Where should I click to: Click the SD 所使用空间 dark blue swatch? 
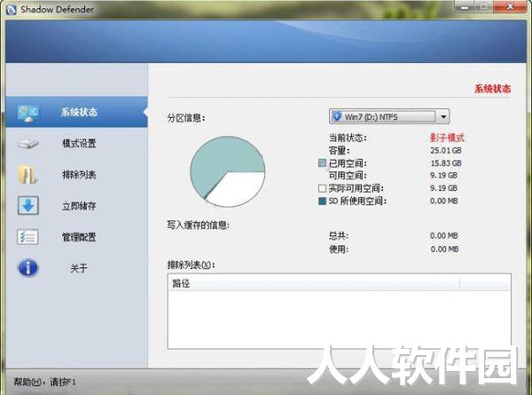click(322, 201)
